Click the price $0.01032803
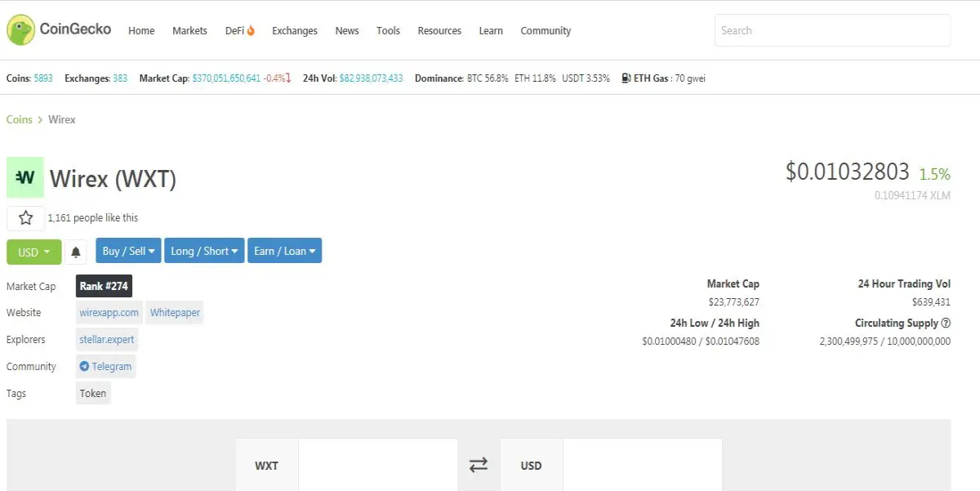The image size is (980, 491). click(x=847, y=172)
